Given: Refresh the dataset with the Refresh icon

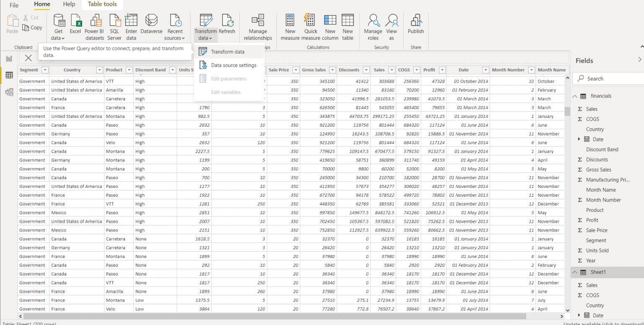Looking at the screenshot, I should click(x=227, y=25).
